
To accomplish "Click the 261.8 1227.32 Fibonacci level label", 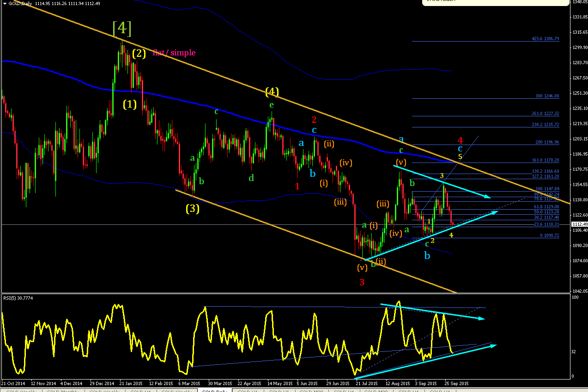I will (546, 114).
